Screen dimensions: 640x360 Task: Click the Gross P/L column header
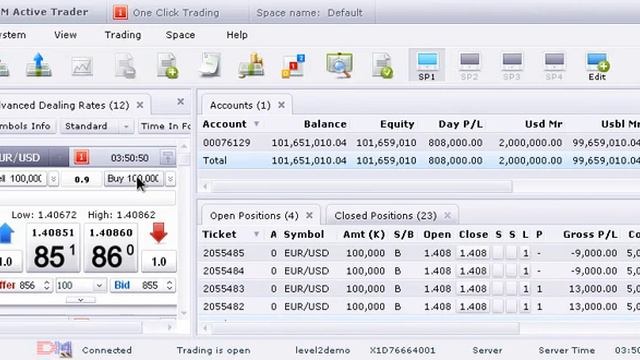click(590, 234)
